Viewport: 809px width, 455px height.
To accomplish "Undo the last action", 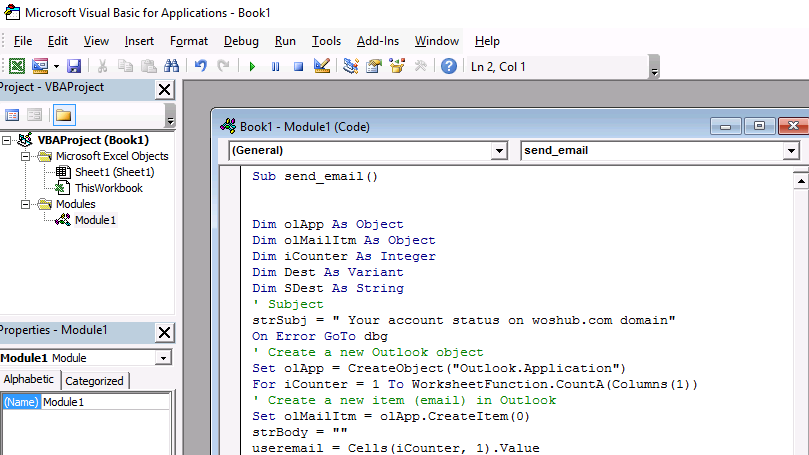I will [200, 66].
